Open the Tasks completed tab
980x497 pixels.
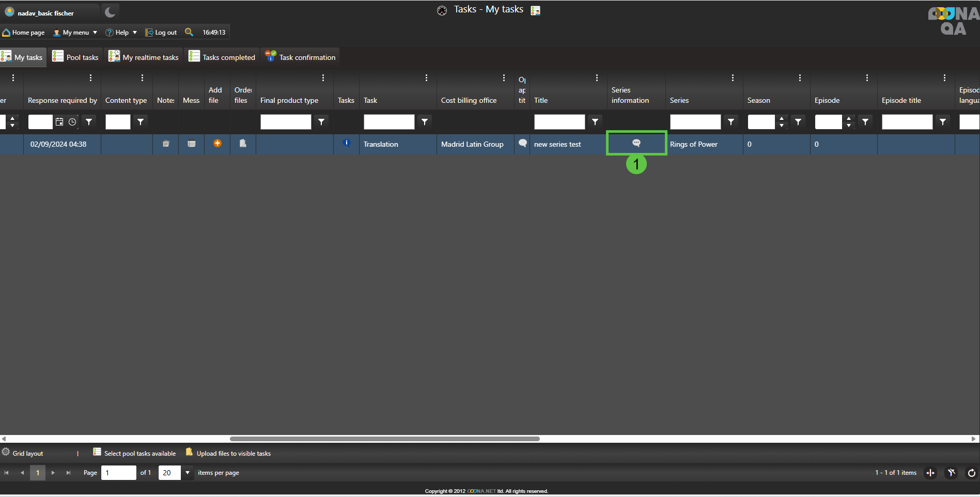[x=222, y=57]
